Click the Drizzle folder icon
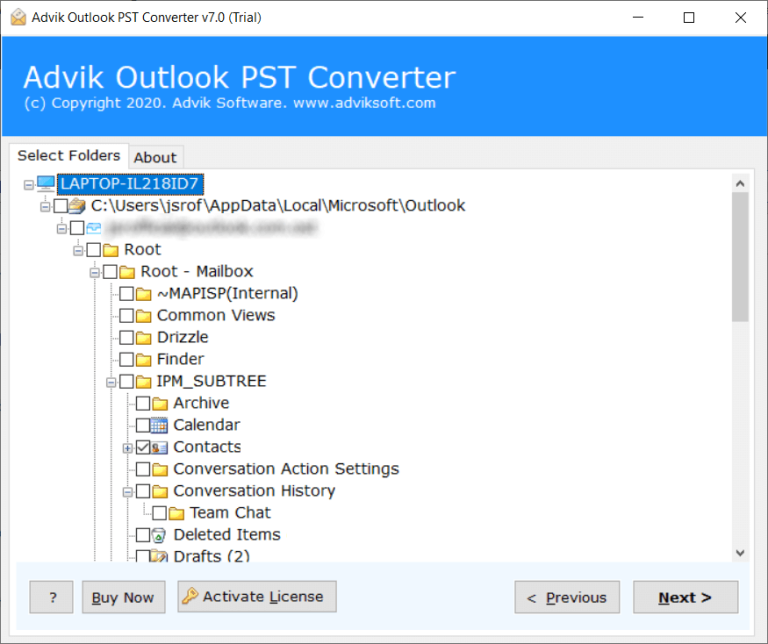Image resolution: width=768 pixels, height=644 pixels. point(143,337)
